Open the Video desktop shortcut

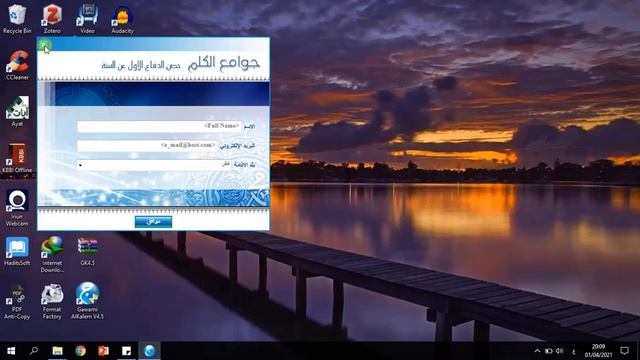(87, 18)
